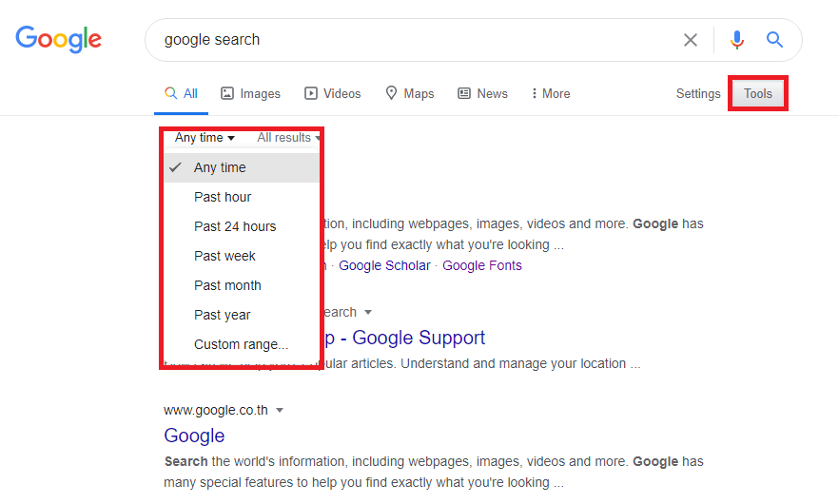
Task: Select Past hour time filter
Action: pos(223,197)
